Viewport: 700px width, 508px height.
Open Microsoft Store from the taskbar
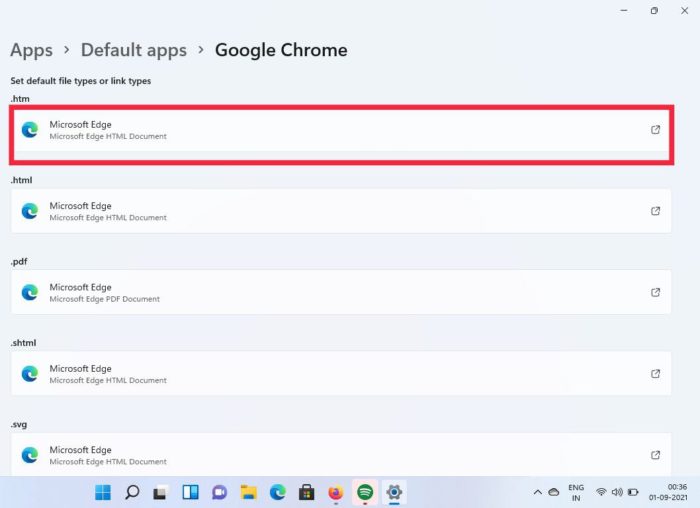(307, 492)
